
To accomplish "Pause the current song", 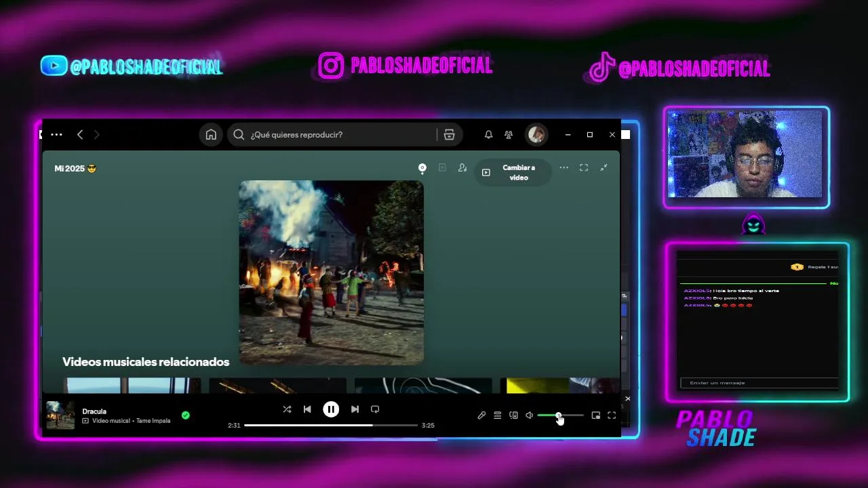I will [x=331, y=409].
